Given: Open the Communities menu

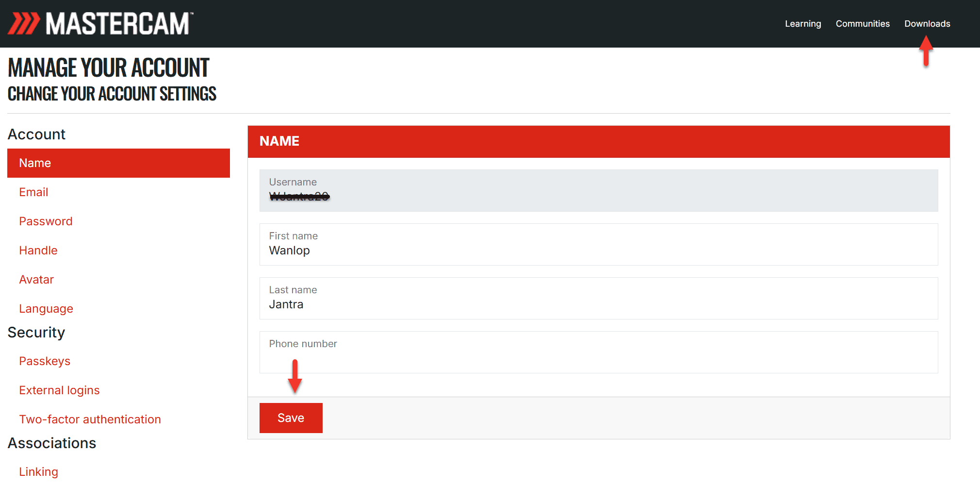Looking at the screenshot, I should (863, 24).
